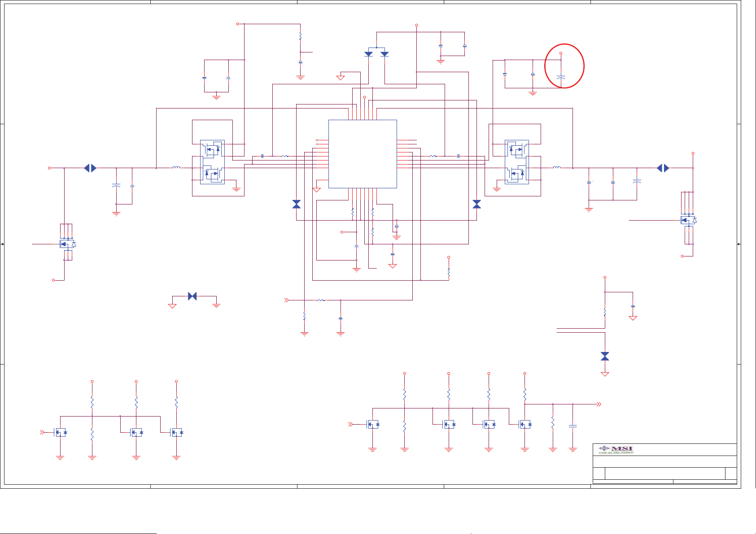Pick the inductor coil left of the left MOSFET package
The image size is (756, 534).
(176, 168)
